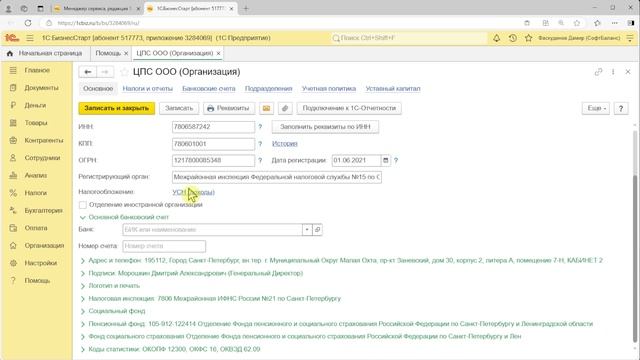Copy link to this form icon
Image resolution: width=640 pixels, height=360 pixels.
click(598, 72)
